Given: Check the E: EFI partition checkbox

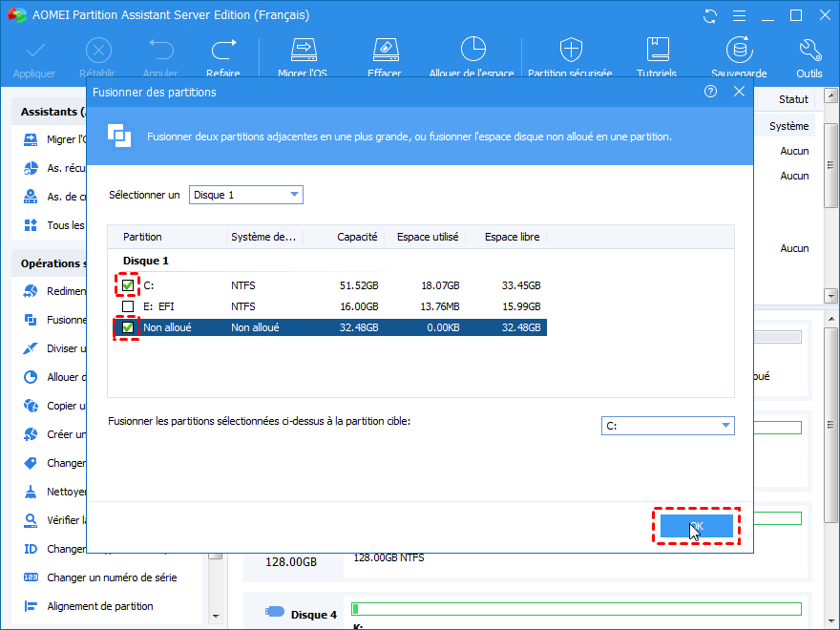Looking at the screenshot, I should (128, 306).
